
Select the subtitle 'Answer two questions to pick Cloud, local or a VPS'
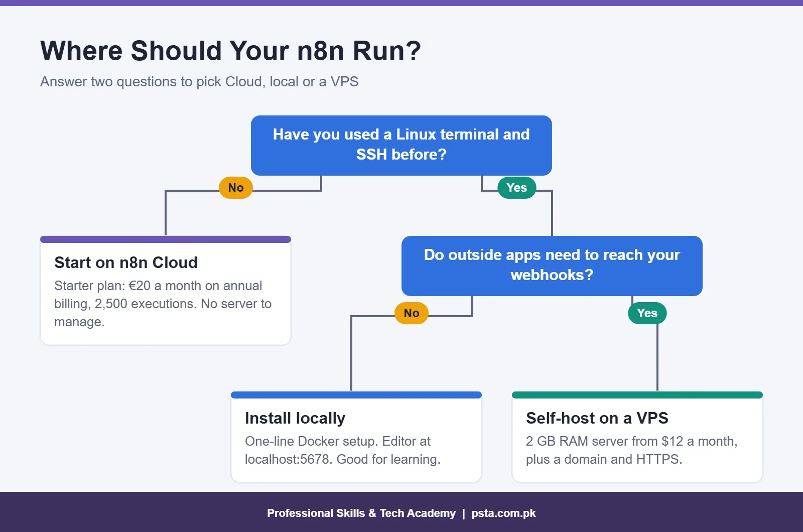[199, 82]
